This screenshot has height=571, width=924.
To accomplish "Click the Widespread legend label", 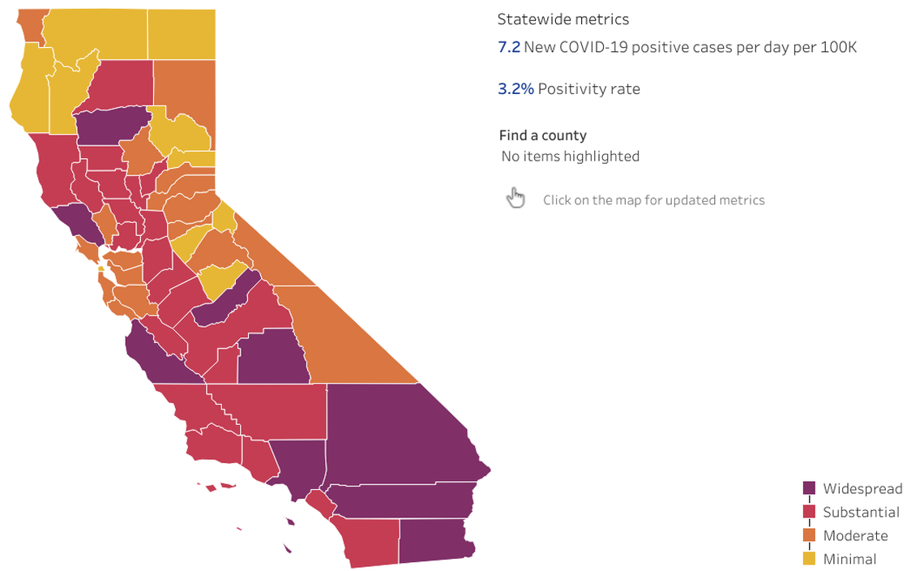I will pyautogui.click(x=862, y=488).
